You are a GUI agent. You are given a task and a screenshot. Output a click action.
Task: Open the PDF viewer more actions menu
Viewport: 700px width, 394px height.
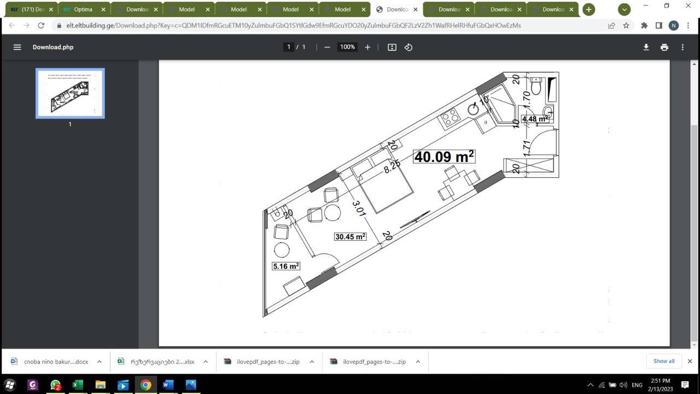point(683,47)
